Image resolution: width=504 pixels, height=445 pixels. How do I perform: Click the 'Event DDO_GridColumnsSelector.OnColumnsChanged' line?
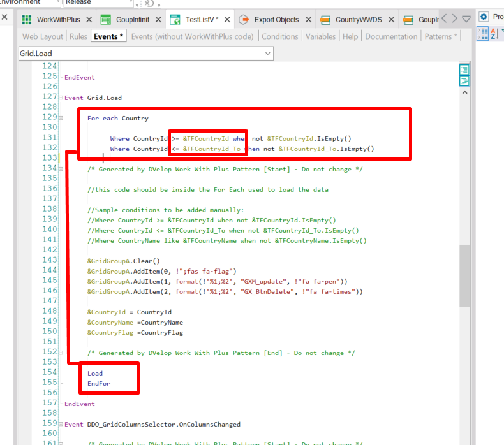click(x=152, y=424)
